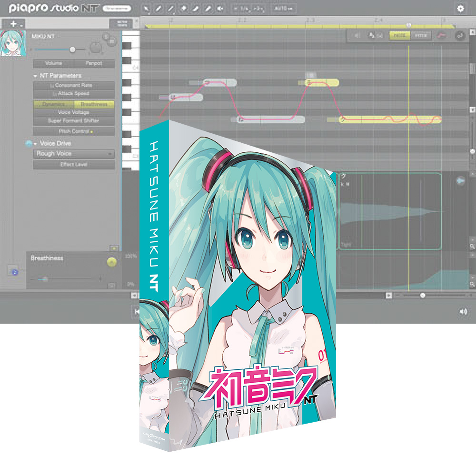
Task: Click the yellow region bar in ruler
Action: click(300, 27)
